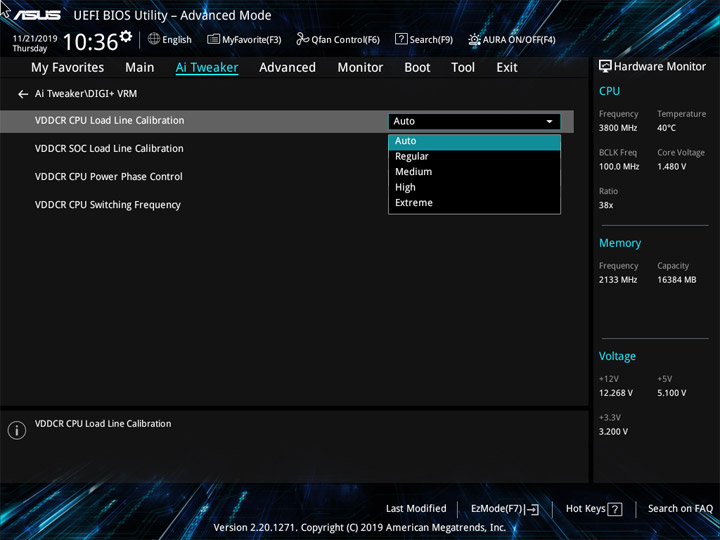This screenshot has width=720, height=540.
Task: Switch to the Main tab
Action: click(140, 68)
